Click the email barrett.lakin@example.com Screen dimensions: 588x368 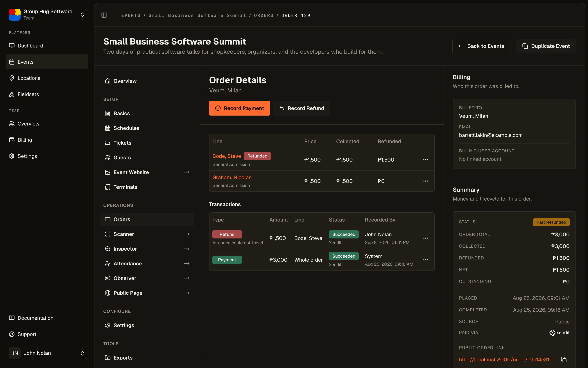point(491,135)
